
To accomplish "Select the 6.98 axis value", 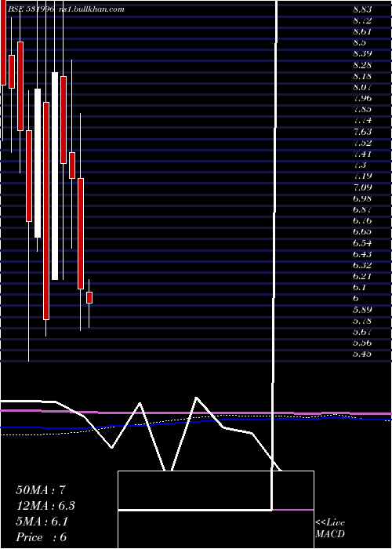I will click(362, 198).
